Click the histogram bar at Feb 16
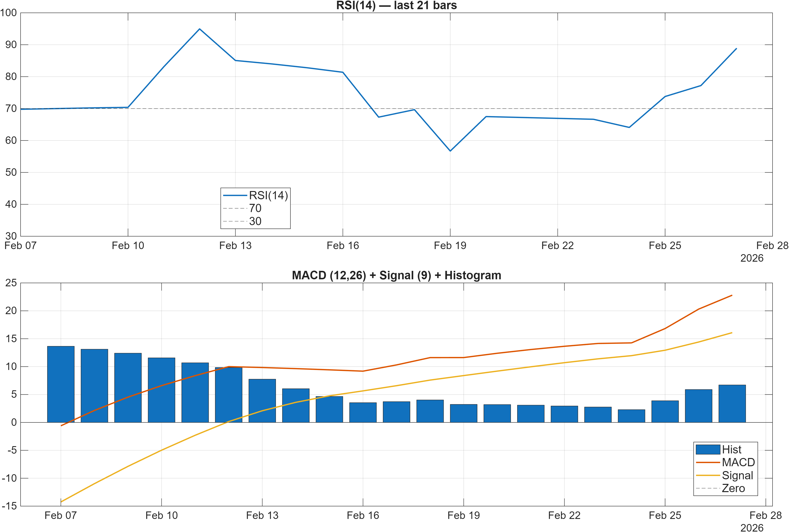This screenshot has height=532, width=789. point(363,413)
